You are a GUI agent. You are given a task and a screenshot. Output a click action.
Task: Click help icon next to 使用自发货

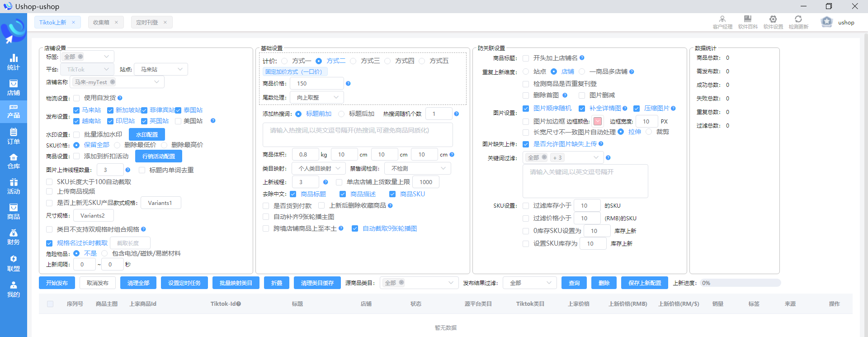120,98
